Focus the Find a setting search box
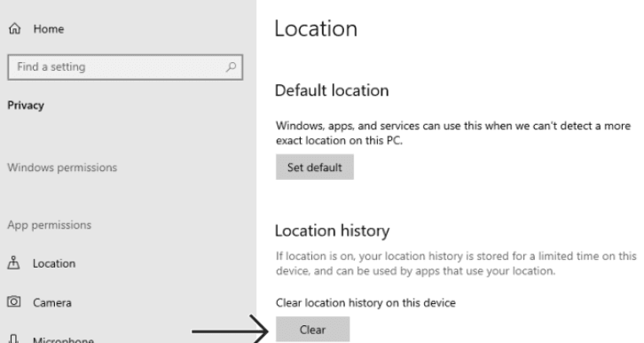Viewport: 644px width, 343px height. (x=125, y=66)
